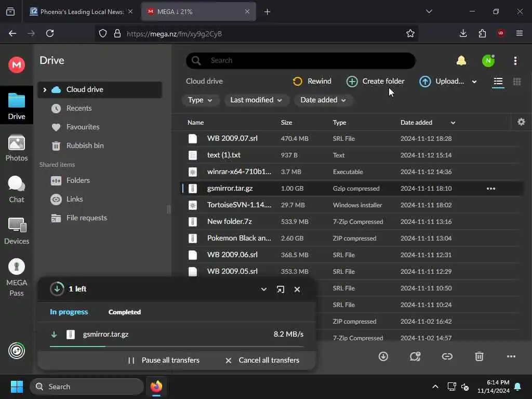This screenshot has height=399, width=532.
Task: Reload the current page
Action: 50,33
